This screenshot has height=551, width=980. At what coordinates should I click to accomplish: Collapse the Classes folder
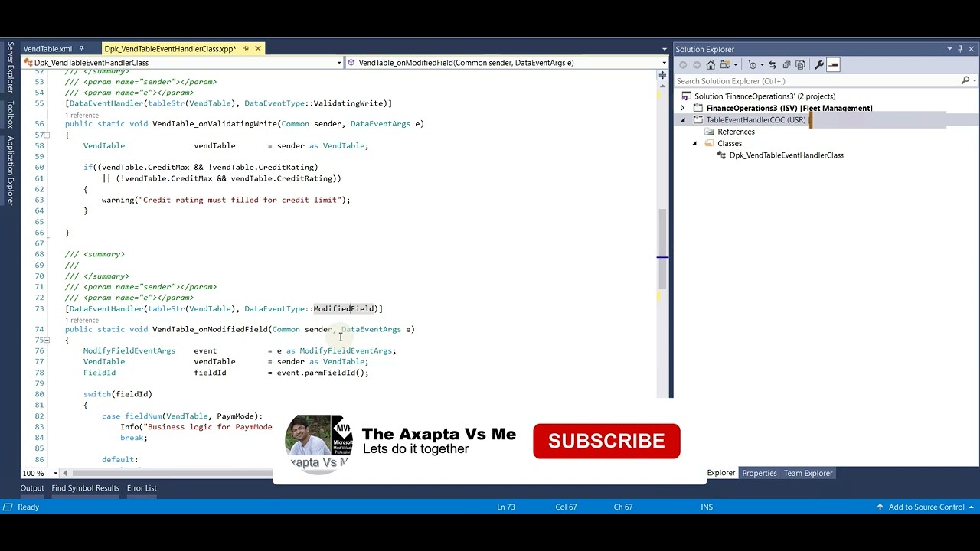click(694, 144)
